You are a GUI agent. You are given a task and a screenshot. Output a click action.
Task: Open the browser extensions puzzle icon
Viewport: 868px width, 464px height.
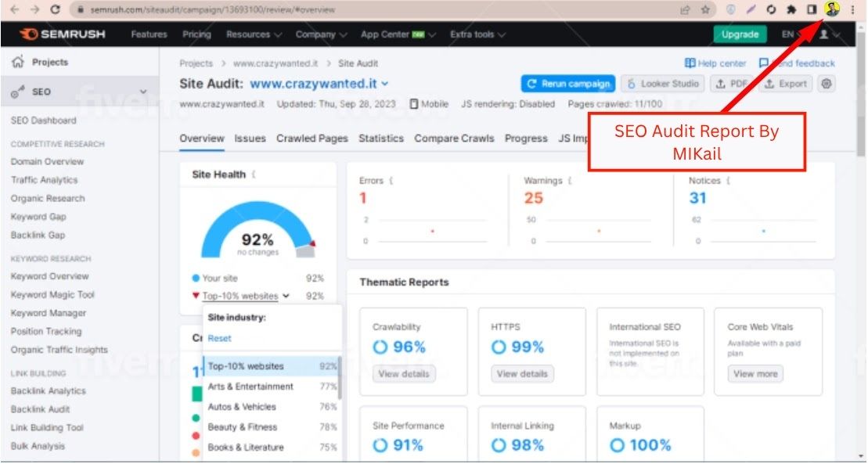tap(792, 9)
